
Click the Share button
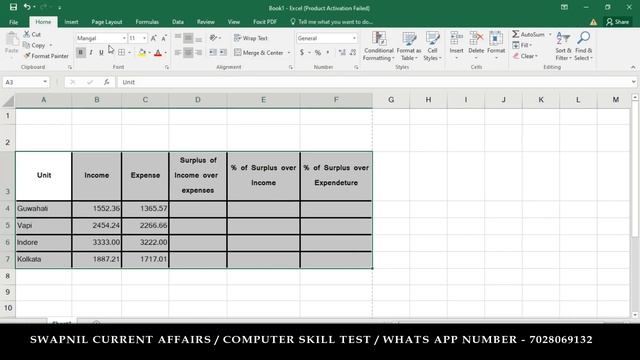click(x=618, y=22)
